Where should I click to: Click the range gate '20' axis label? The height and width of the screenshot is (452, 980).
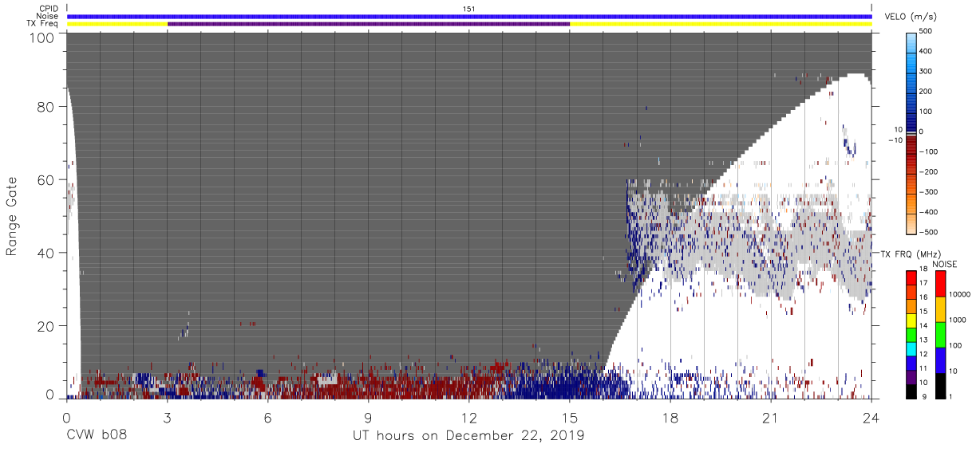click(46, 326)
